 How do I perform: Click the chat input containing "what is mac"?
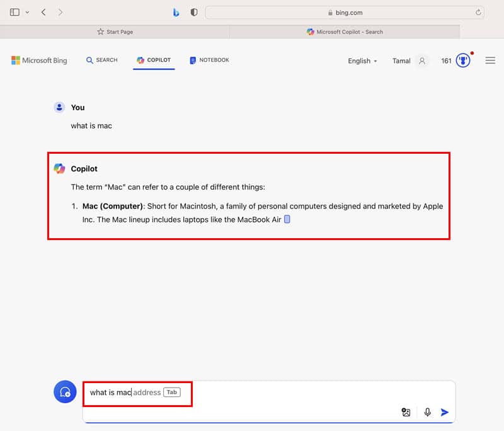point(269,402)
